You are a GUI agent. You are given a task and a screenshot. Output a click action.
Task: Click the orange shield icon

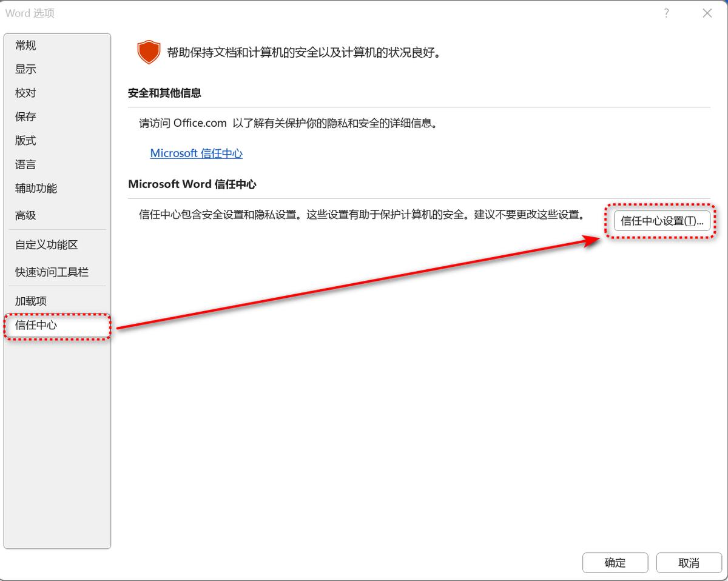click(149, 53)
